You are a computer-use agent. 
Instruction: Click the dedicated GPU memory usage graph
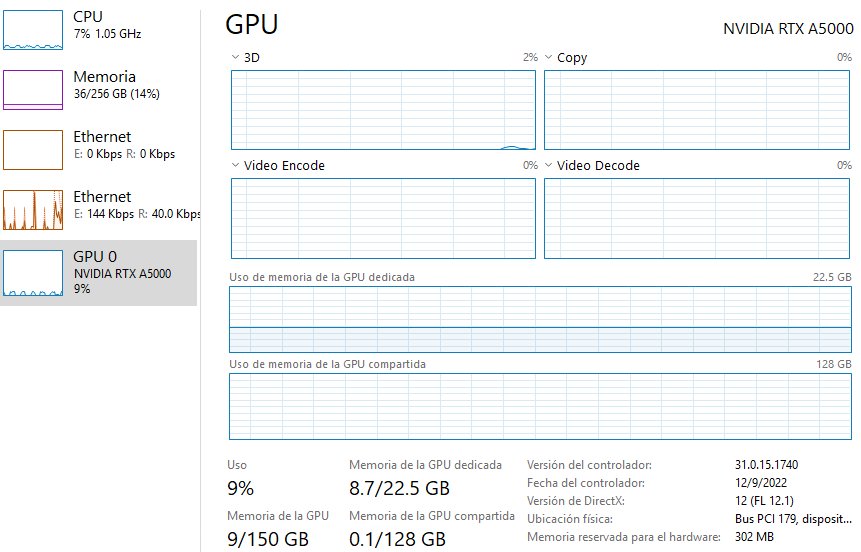(x=540, y=319)
